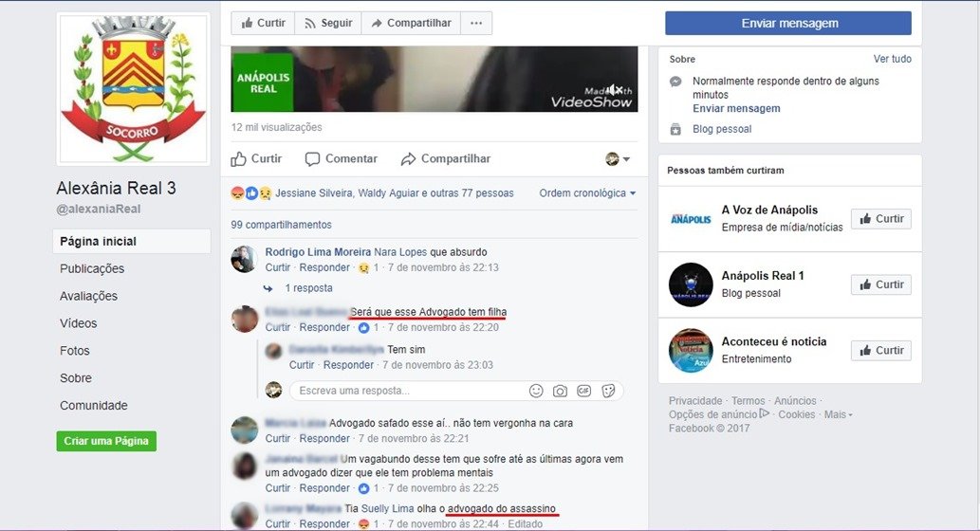Select Fotos in the left sidebar
Image resolution: width=980 pixels, height=531 pixels.
(74, 351)
